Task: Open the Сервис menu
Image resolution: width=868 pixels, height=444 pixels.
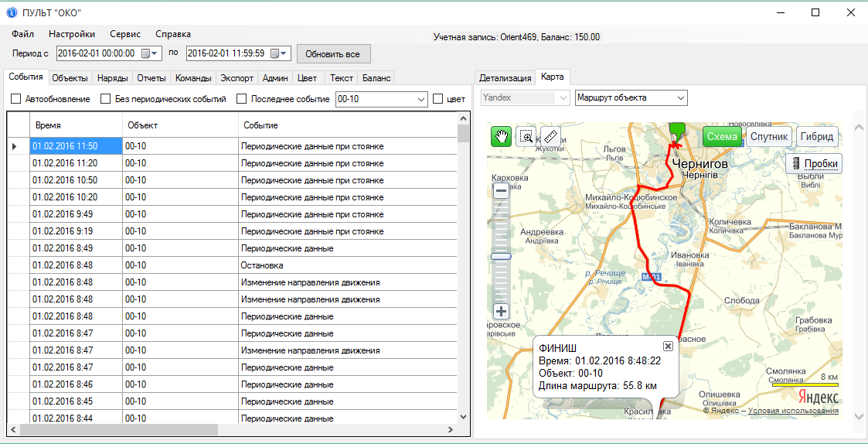Action: pos(125,34)
